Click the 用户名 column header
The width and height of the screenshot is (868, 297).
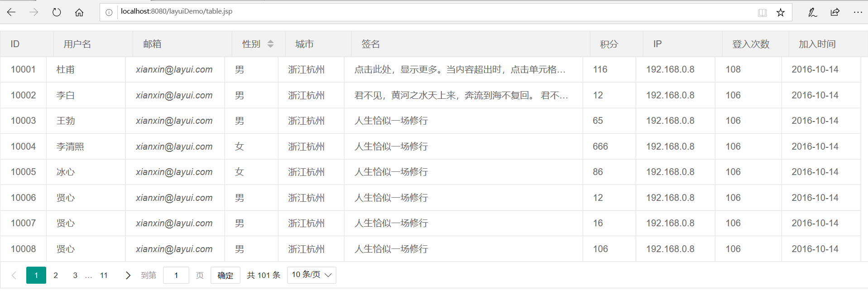pos(93,44)
